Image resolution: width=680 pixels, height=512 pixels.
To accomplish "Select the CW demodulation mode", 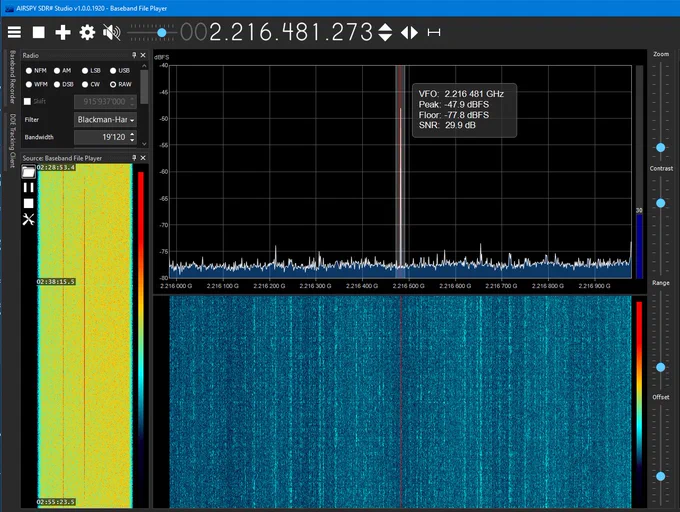I will click(91, 85).
